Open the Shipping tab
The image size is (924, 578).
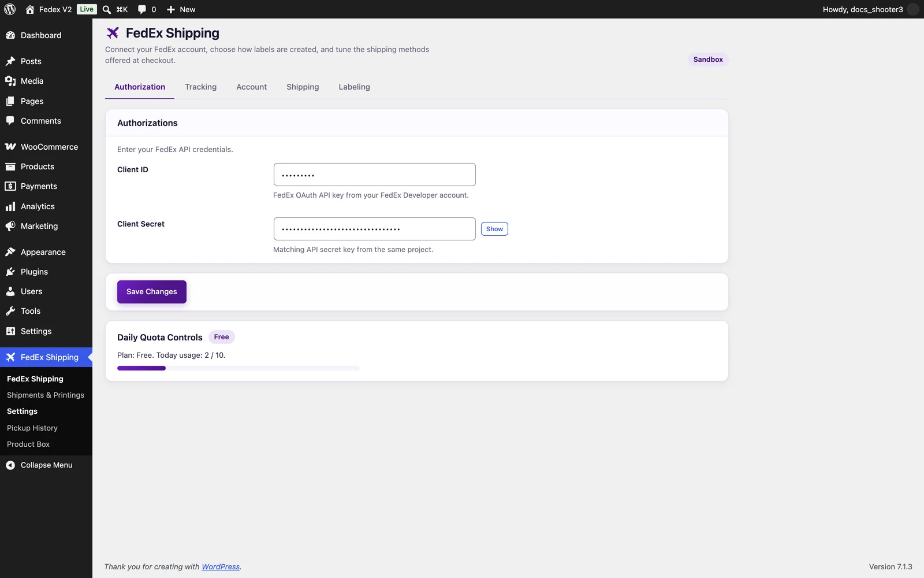[x=303, y=87]
